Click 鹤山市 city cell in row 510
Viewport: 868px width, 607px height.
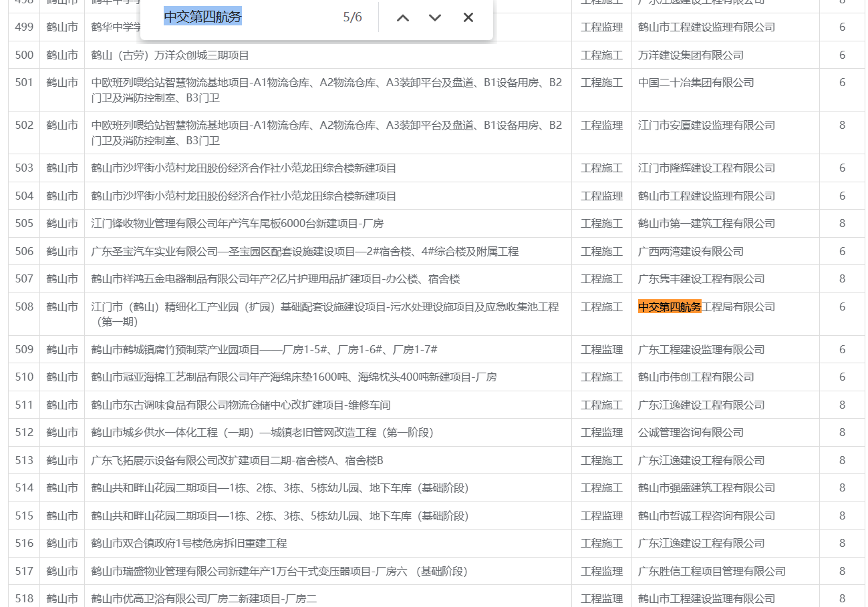[x=62, y=377]
